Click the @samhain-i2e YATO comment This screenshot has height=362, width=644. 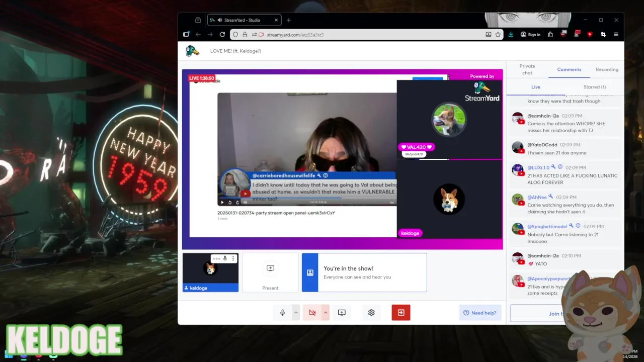tap(566, 259)
